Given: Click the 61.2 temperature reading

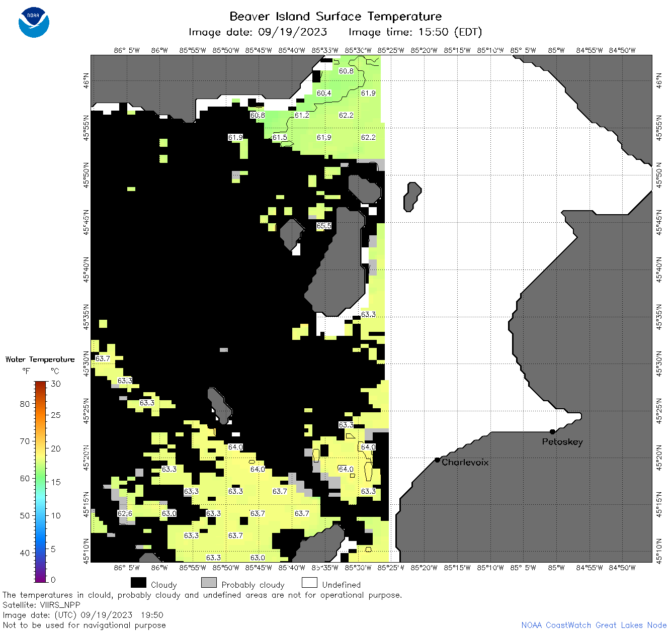Looking at the screenshot, I should coord(302,115).
